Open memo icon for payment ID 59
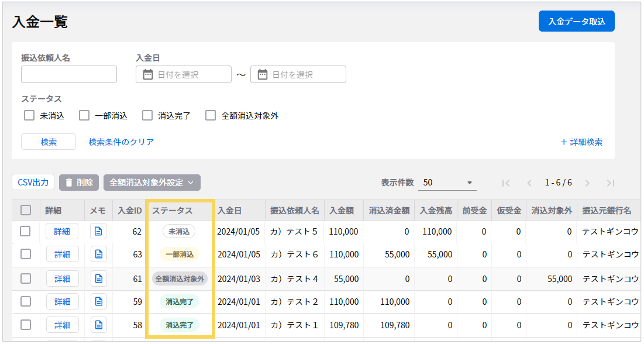 point(98,302)
